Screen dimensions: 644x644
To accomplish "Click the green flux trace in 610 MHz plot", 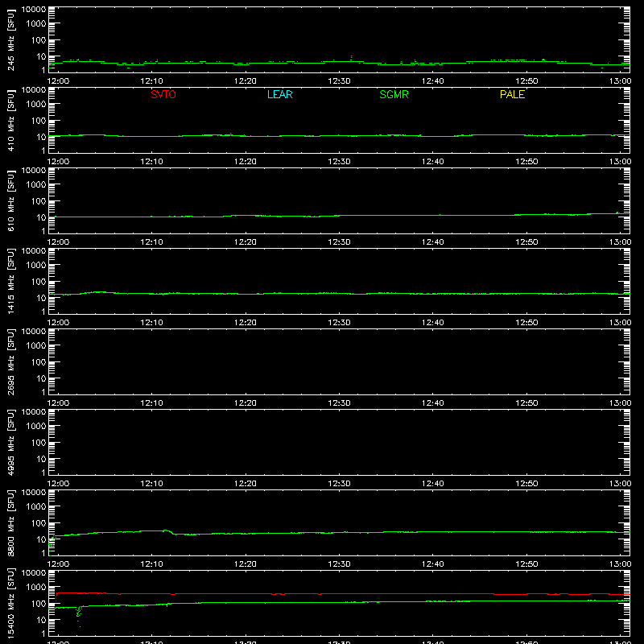I will click(x=339, y=215).
